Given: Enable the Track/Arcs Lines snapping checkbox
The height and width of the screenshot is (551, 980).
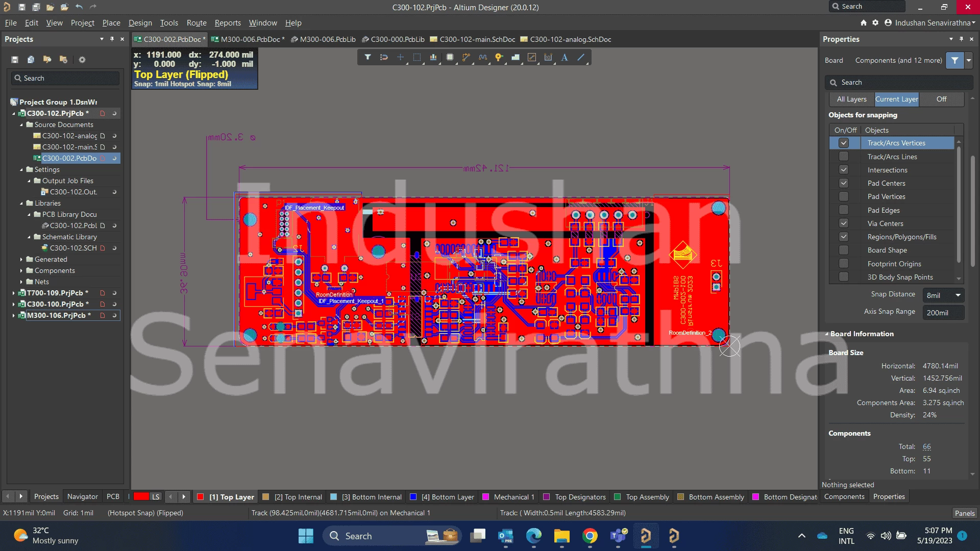Looking at the screenshot, I should click(844, 157).
